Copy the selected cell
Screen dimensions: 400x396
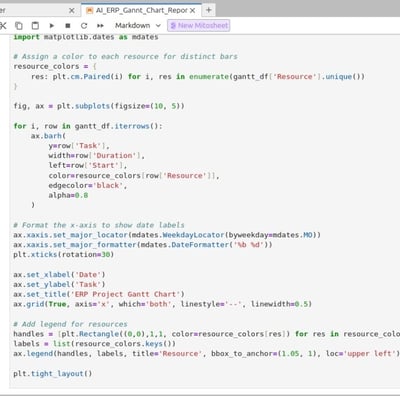pyautogui.click(x=19, y=26)
